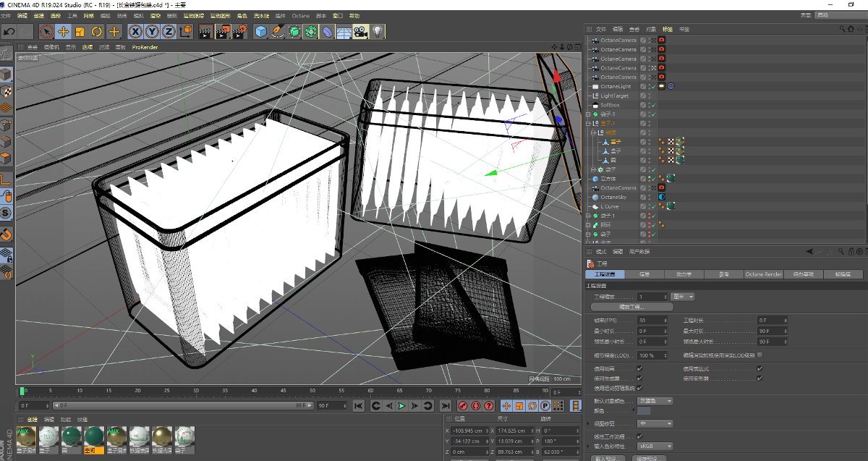
Task: Toggle the Use Animation checkbox
Action: tap(639, 368)
